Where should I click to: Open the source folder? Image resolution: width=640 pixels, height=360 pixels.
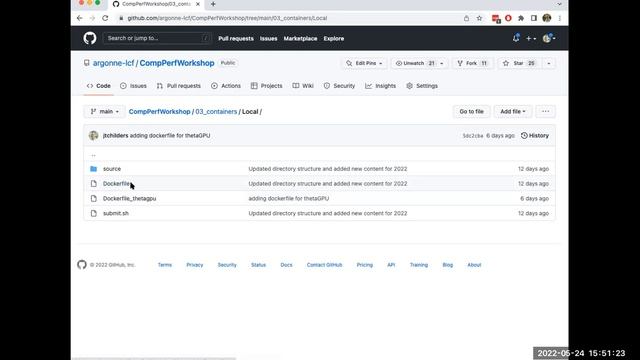[x=112, y=169]
